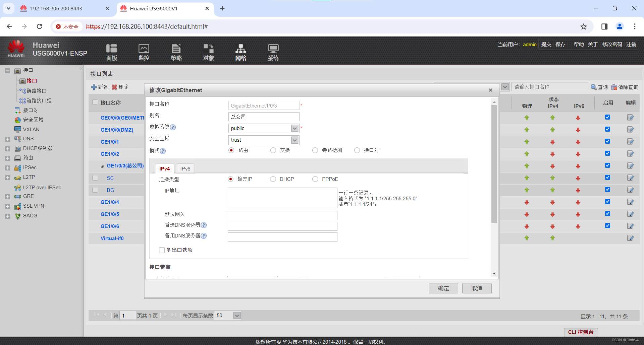Open the 安全区域 trust dropdown

click(x=294, y=140)
